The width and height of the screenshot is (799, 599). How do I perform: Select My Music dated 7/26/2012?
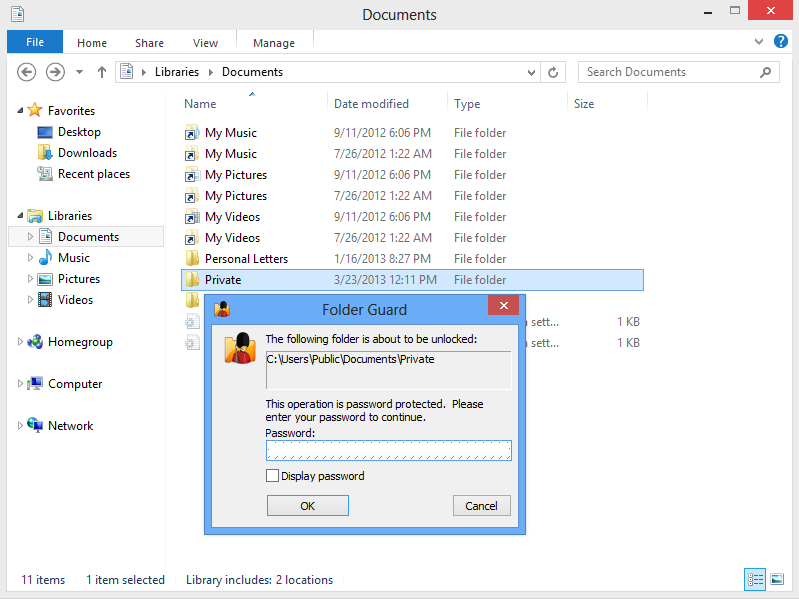(412, 154)
